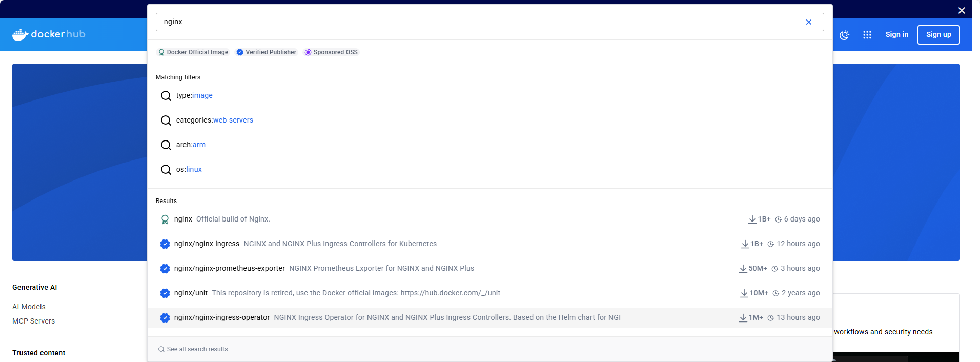Click magnifier icon next to arch:arm
The image size is (980, 362).
166,145
